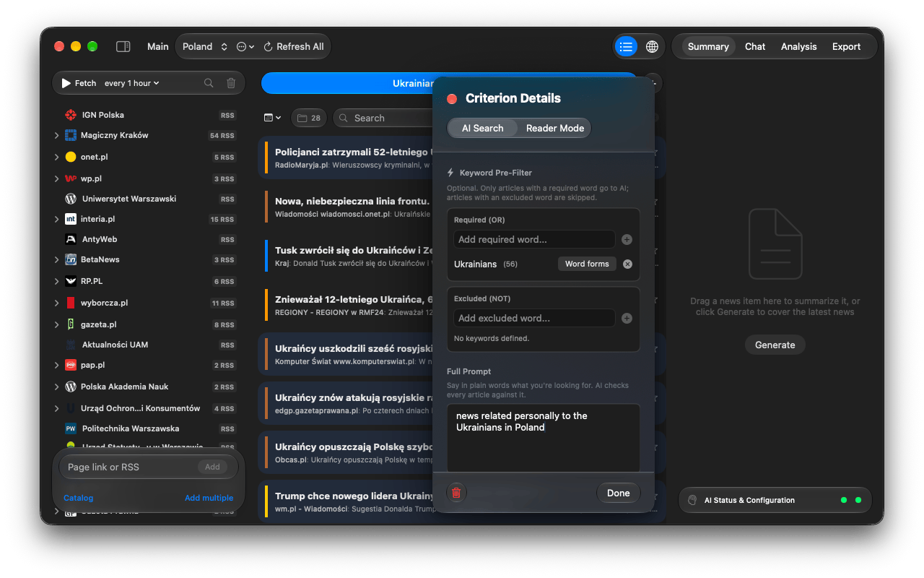Click plus icon beside excluded word field

627,318
